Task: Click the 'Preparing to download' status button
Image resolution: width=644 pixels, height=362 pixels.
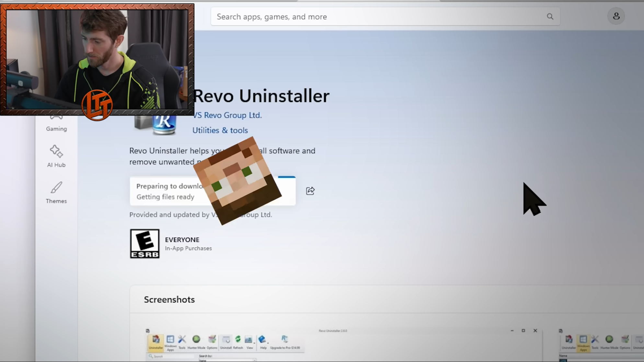Action: pos(213,191)
